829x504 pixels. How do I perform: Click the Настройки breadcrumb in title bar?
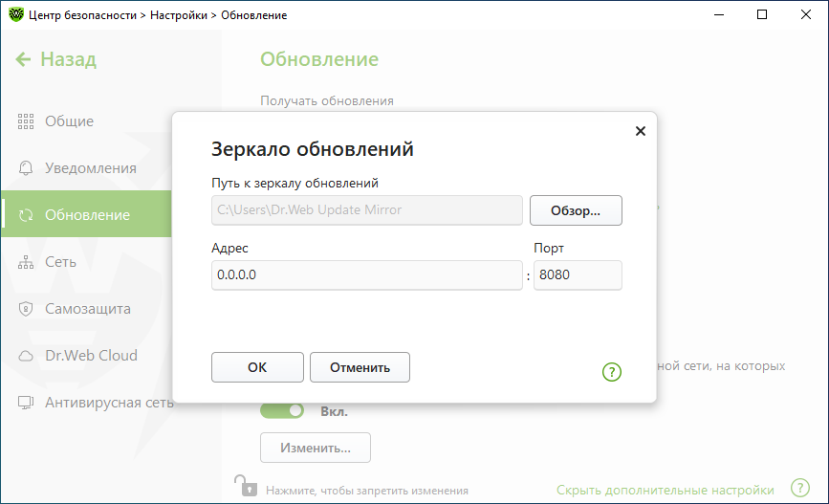tap(179, 15)
